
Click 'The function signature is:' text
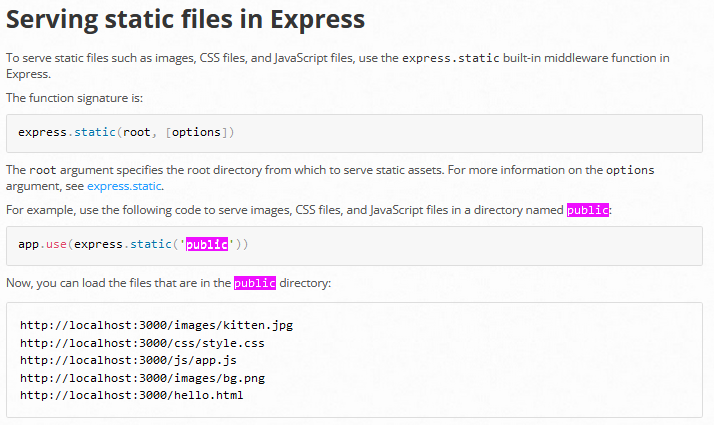(x=74, y=98)
